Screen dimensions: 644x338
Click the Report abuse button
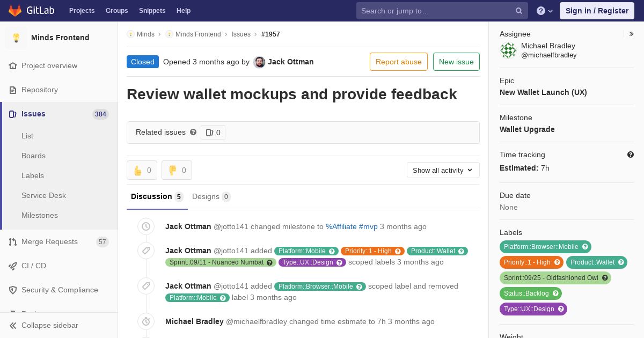tap(399, 62)
